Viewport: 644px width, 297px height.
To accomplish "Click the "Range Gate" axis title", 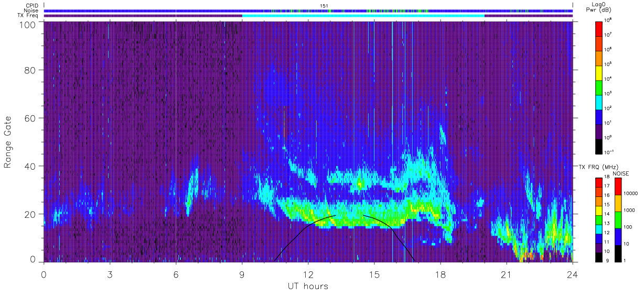I will [x=8, y=143].
